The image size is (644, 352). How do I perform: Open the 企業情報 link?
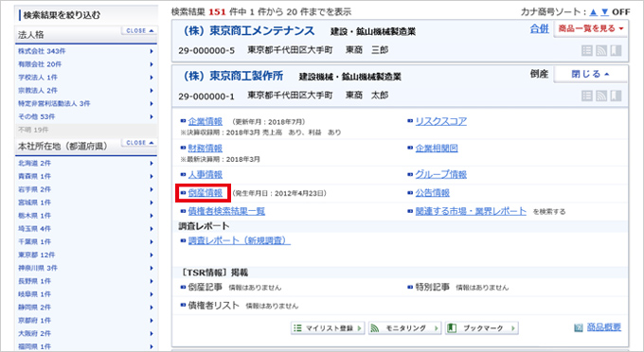(x=205, y=121)
